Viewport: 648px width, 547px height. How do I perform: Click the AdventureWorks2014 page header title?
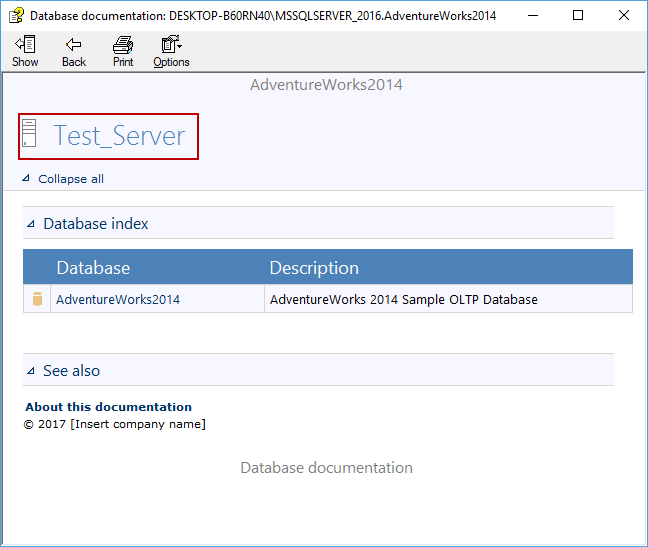point(326,85)
